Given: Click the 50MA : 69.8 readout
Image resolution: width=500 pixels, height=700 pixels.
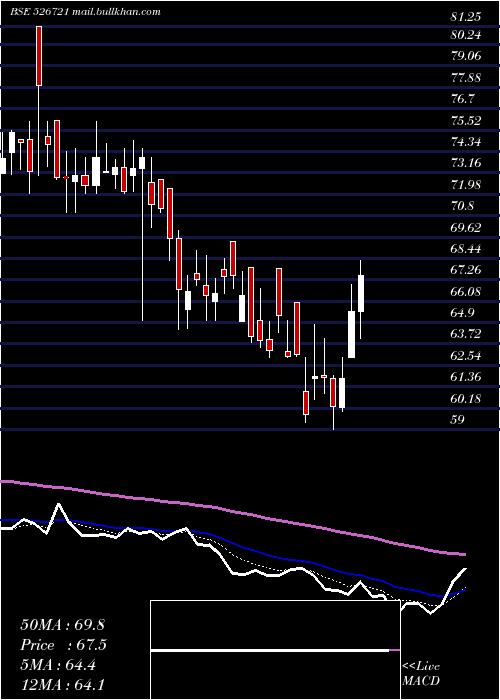Looking at the screenshot, I should pos(62,625).
